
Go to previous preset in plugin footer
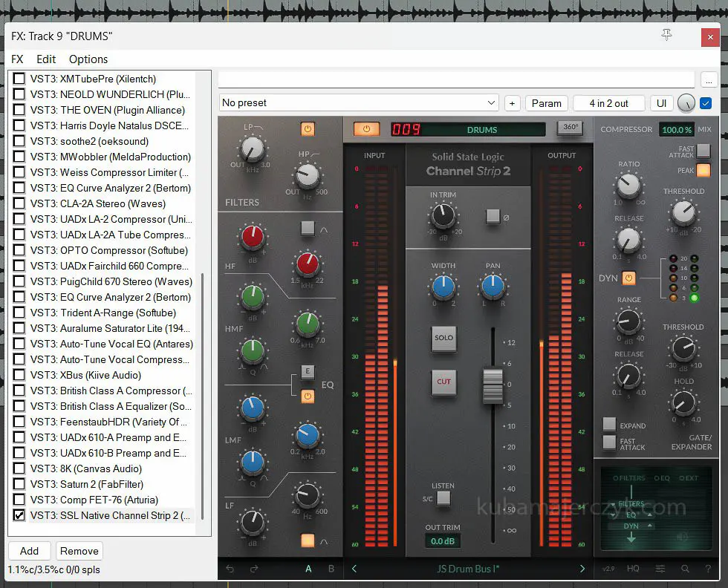(x=354, y=569)
